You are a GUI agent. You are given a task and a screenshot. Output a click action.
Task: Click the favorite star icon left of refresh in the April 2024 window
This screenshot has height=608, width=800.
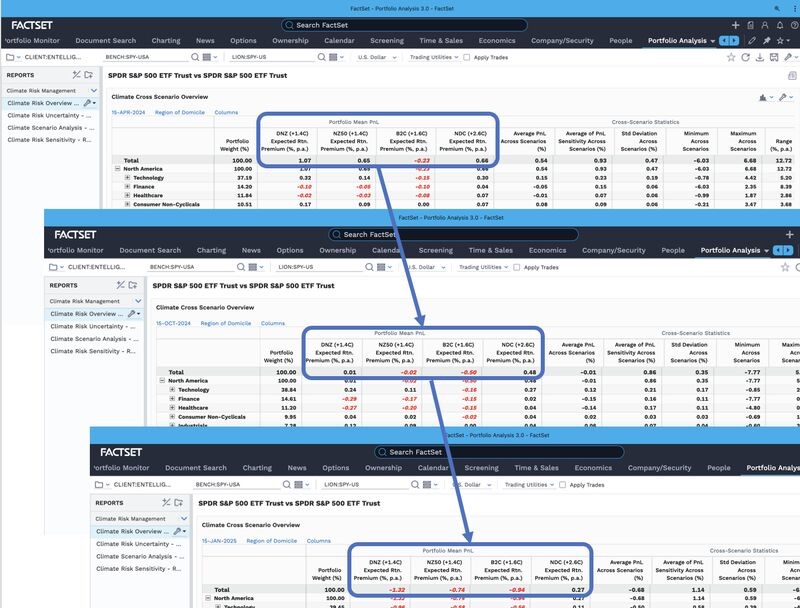[x=731, y=57]
